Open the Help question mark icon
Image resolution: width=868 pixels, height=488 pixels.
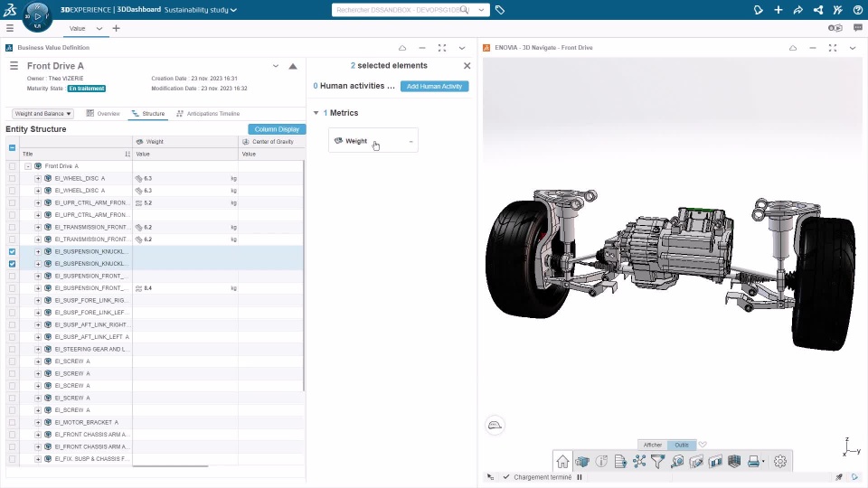click(857, 10)
